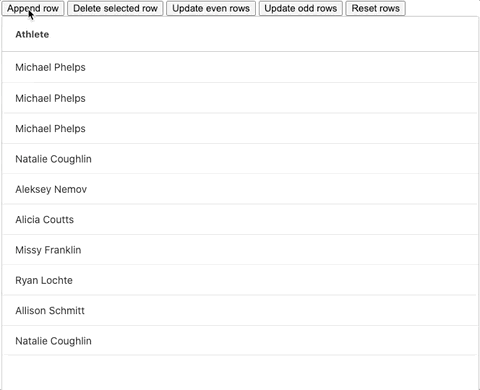This screenshot has height=390, width=480.
Task: Select the Alicia Coutts row
Action: pyautogui.click(x=240, y=219)
